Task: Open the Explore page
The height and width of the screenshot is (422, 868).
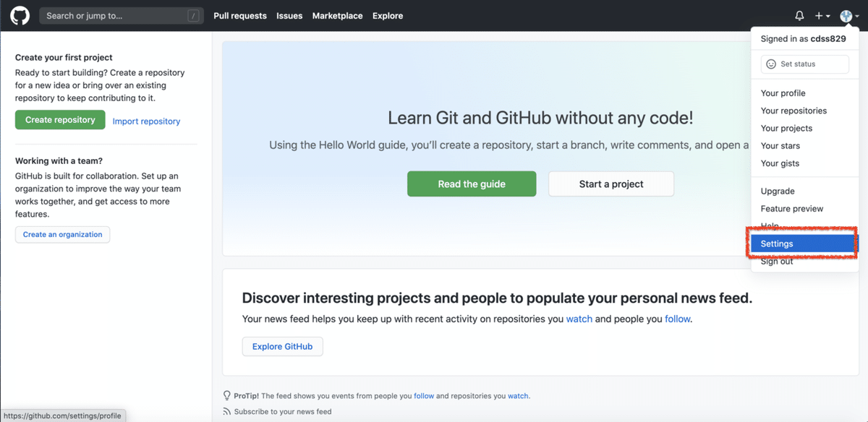Action: 388,15
